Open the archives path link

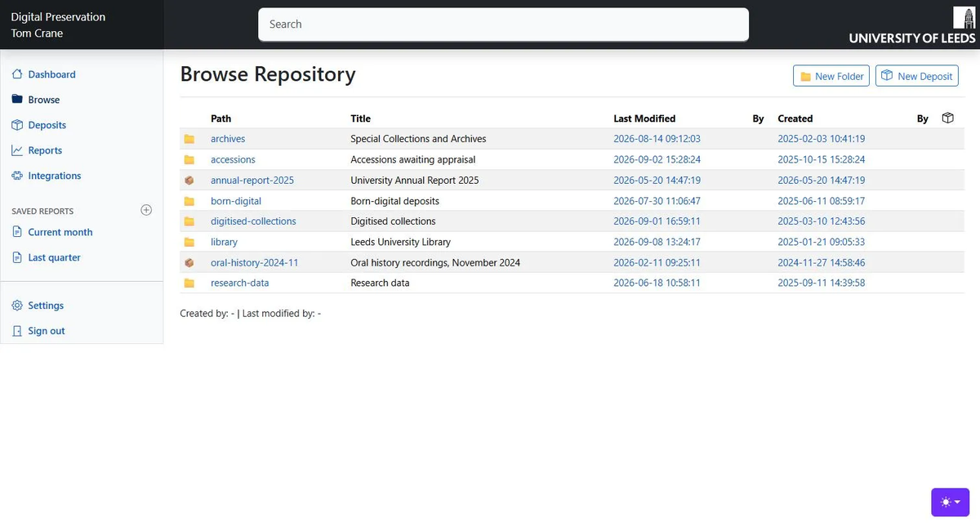point(228,139)
